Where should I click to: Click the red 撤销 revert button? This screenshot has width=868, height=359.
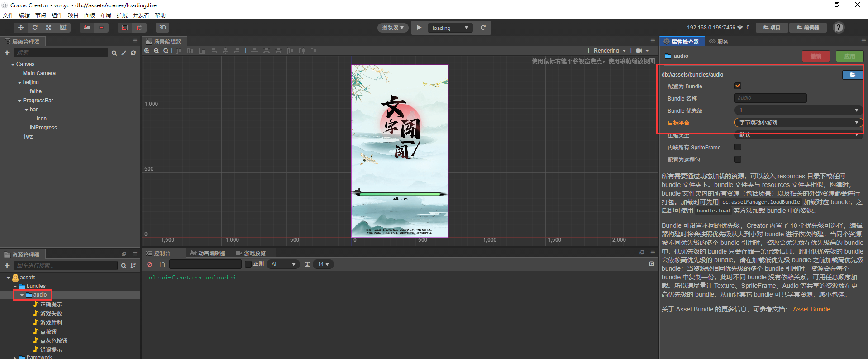pyautogui.click(x=816, y=56)
